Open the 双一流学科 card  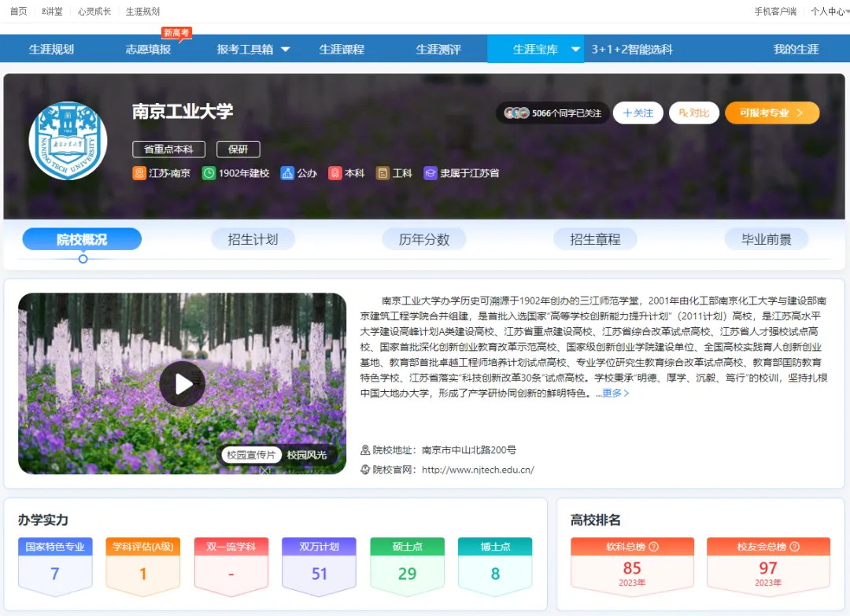pyautogui.click(x=231, y=566)
